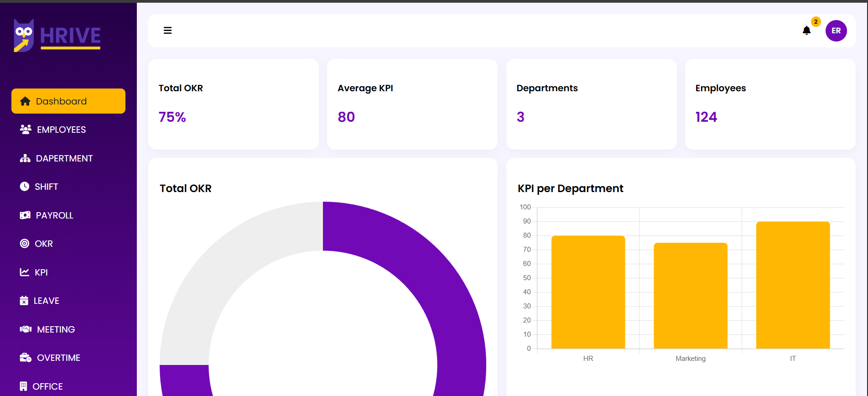Click the Department hierarchy icon
Image resolution: width=868 pixels, height=396 pixels.
point(25,158)
